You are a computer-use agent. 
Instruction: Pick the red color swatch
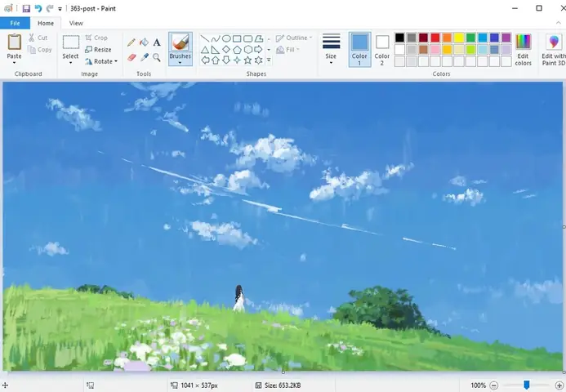(x=435, y=38)
